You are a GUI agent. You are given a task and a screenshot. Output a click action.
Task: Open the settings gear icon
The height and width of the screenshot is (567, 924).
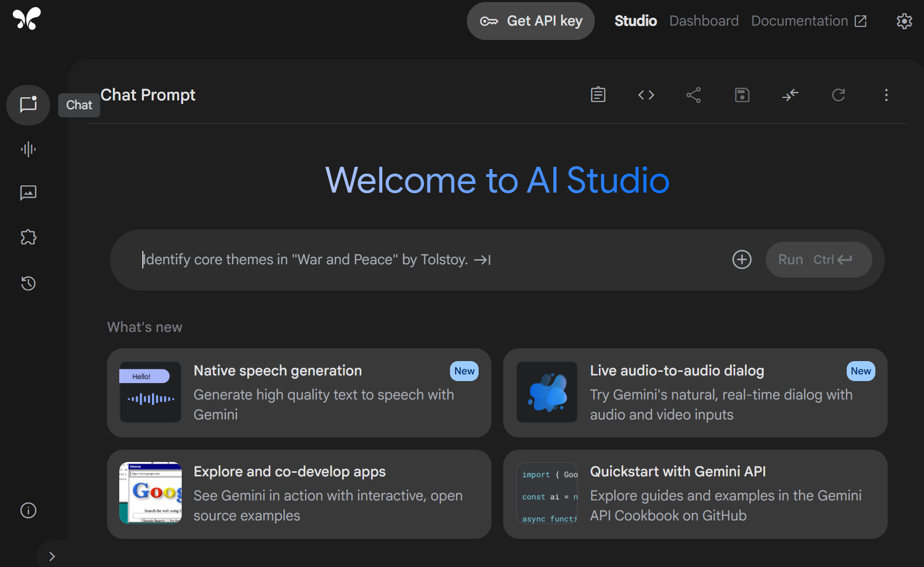point(904,21)
